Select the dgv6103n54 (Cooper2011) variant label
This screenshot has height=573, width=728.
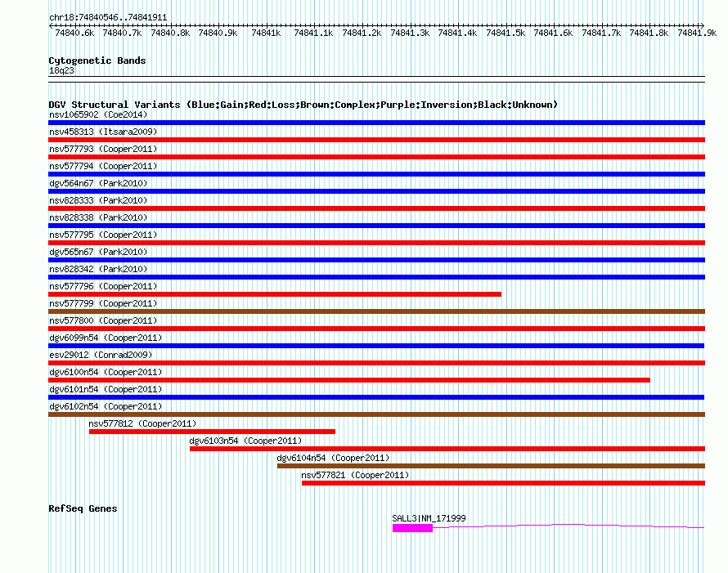[x=245, y=441]
